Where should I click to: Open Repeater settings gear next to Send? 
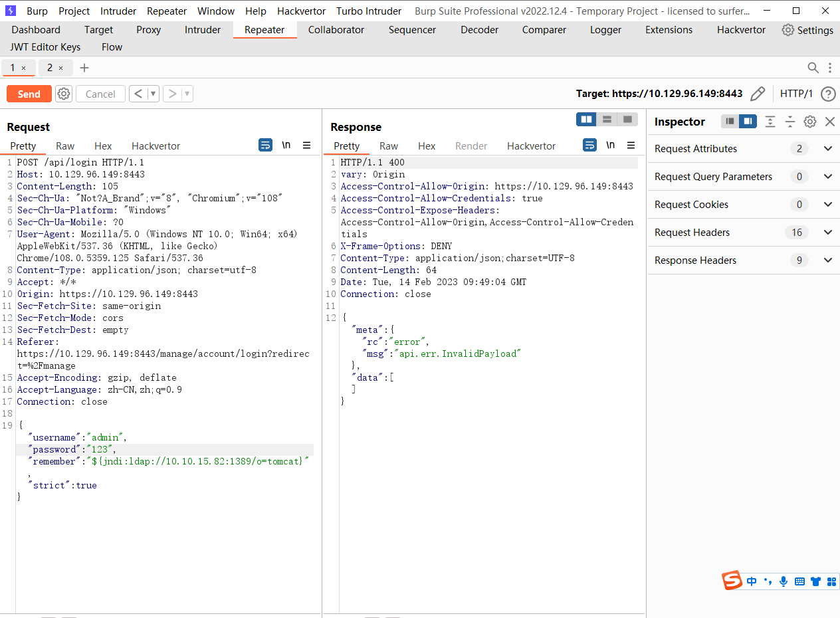tap(64, 94)
